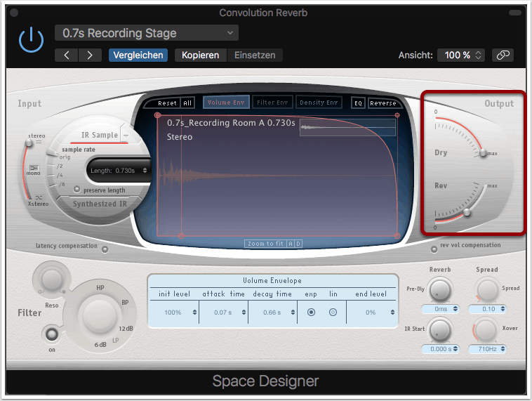Turn on the filter 'on' button

point(50,332)
